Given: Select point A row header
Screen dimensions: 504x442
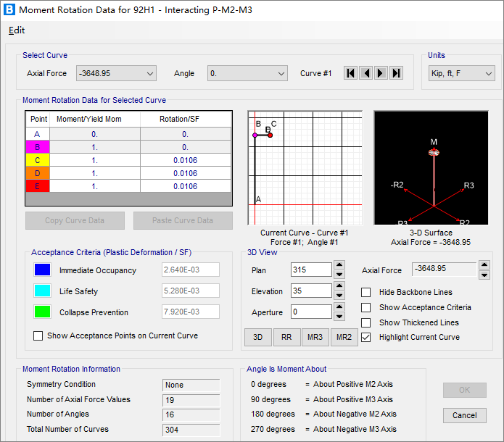Looking at the screenshot, I should click(37, 134).
